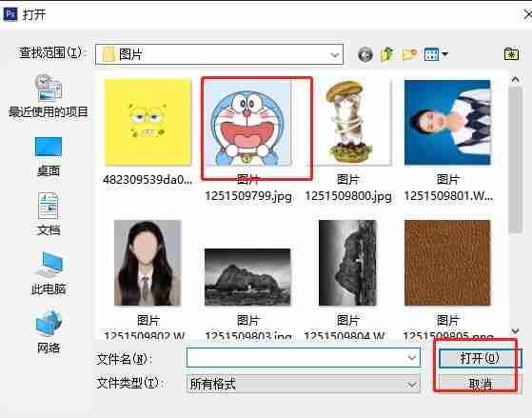532x418 pixels.
Task: Select the Doraemon image thumbnail
Action: [247, 123]
